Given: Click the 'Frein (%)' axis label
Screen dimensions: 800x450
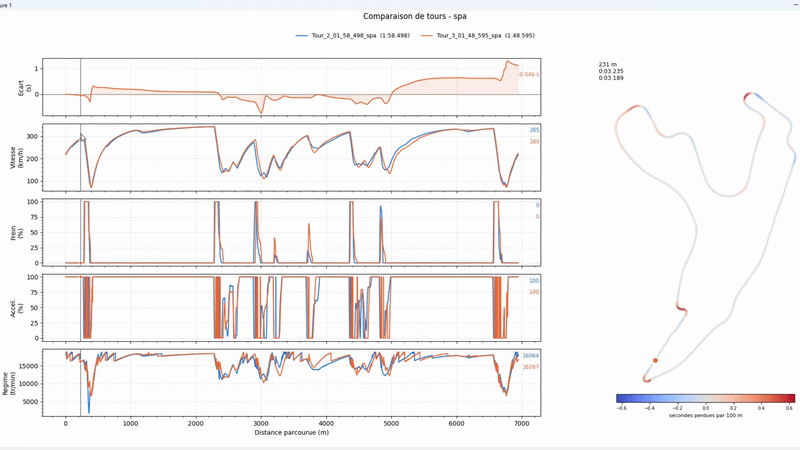Looking at the screenshot, I should click(x=17, y=233).
